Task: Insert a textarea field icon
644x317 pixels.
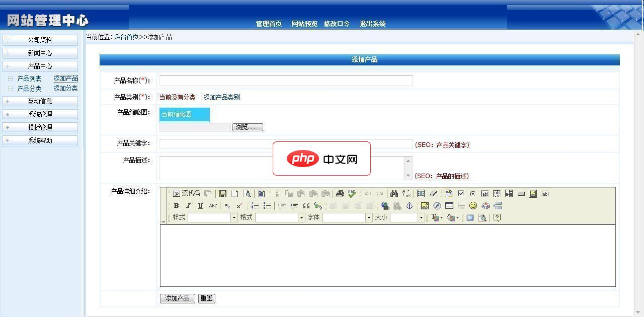Action: click(x=497, y=194)
